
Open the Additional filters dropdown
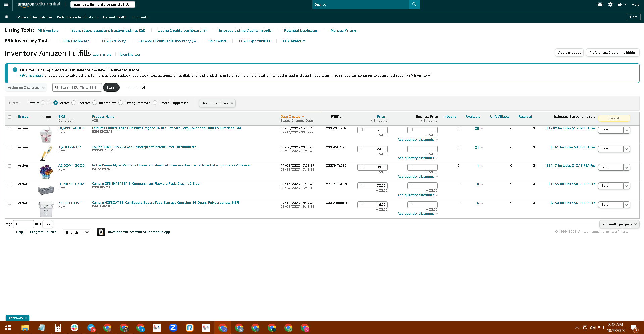[x=217, y=103]
